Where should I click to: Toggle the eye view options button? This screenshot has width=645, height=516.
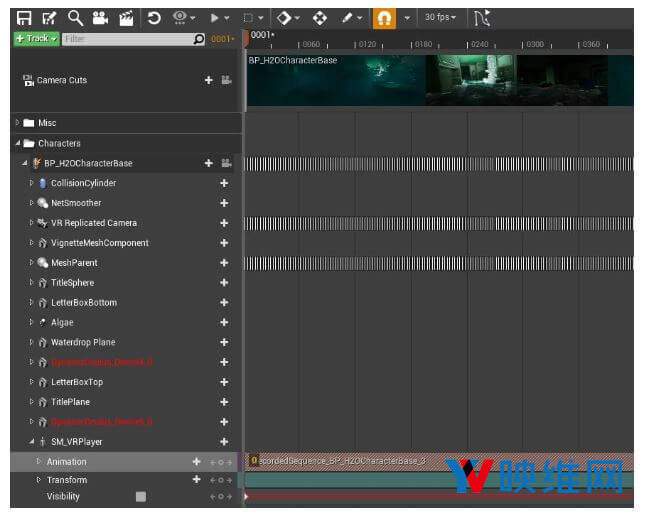[x=181, y=17]
